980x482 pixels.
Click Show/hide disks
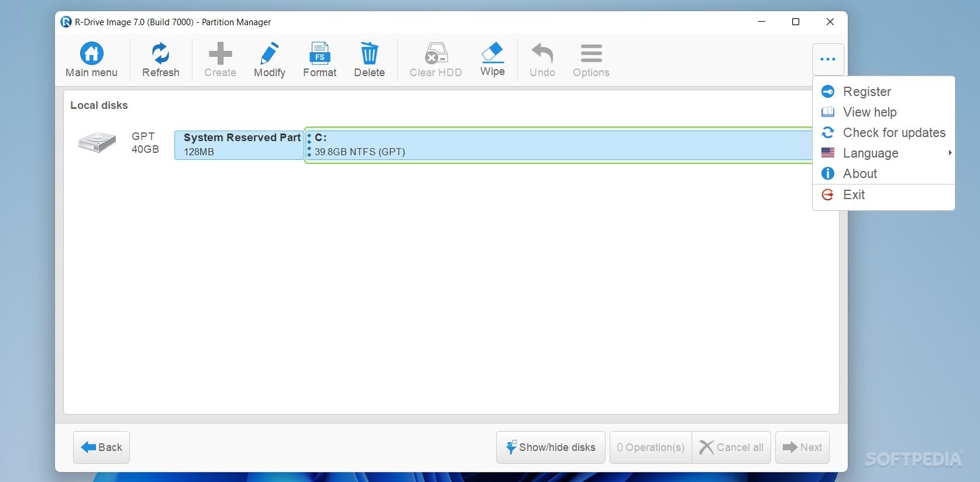point(551,447)
